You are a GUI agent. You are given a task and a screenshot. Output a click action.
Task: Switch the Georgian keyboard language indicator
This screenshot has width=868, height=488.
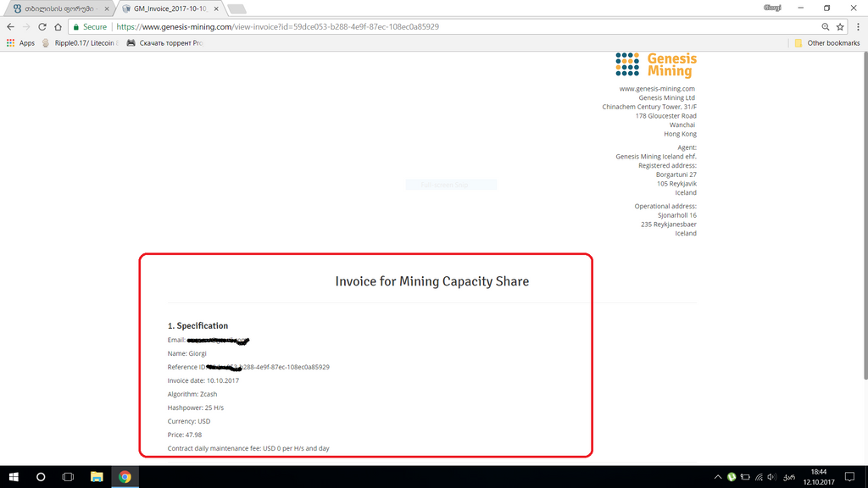click(x=789, y=477)
